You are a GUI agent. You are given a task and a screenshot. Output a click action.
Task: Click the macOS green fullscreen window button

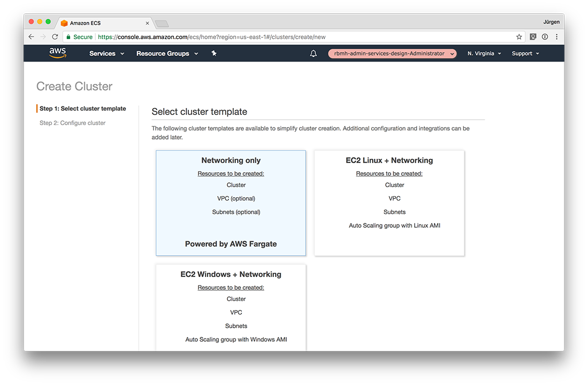(48, 22)
